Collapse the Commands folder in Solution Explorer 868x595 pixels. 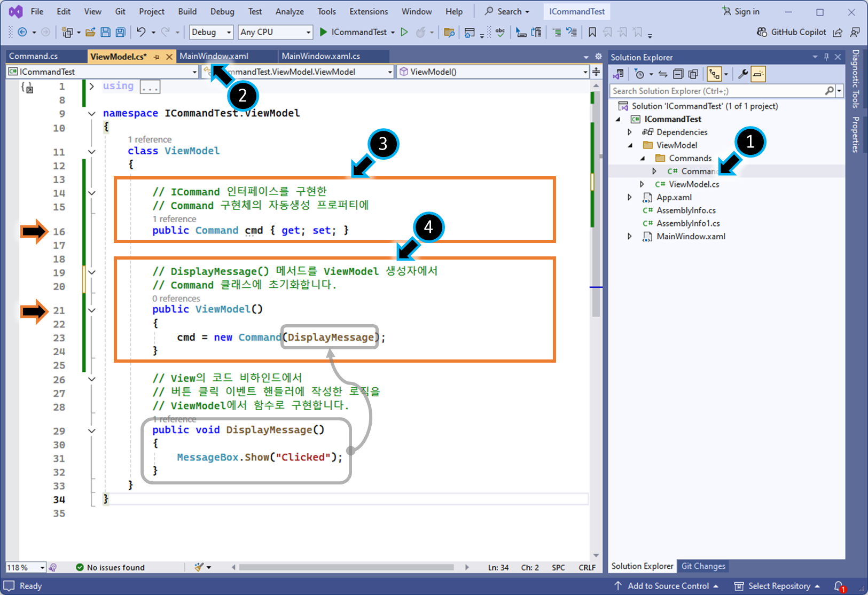(x=643, y=158)
